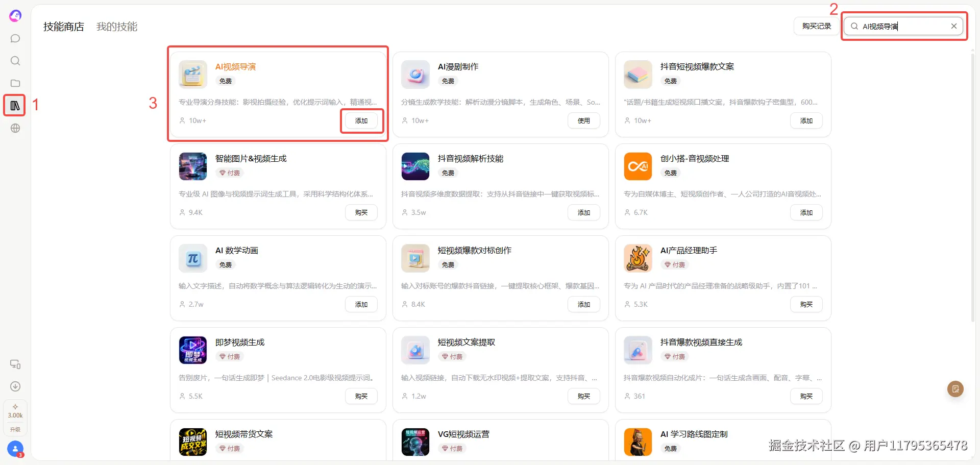
Task: Add the 创小搭-音视频处理 skill
Action: (x=806, y=213)
